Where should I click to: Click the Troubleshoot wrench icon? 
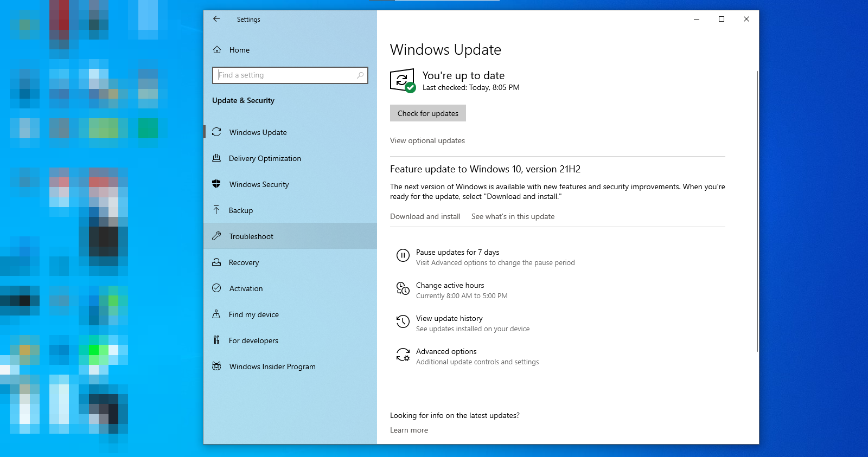tap(216, 236)
